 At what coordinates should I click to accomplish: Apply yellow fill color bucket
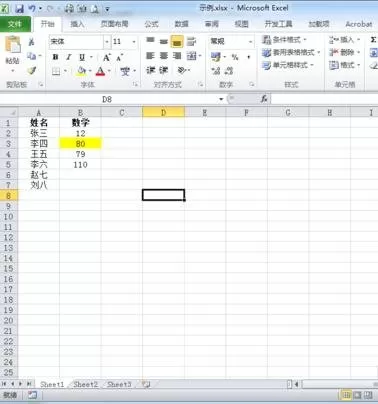(81, 71)
